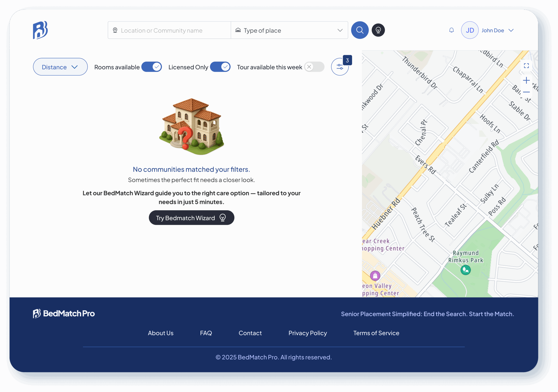The image size is (558, 392).
Task: Open the Privacy Policy link
Action: (307, 333)
